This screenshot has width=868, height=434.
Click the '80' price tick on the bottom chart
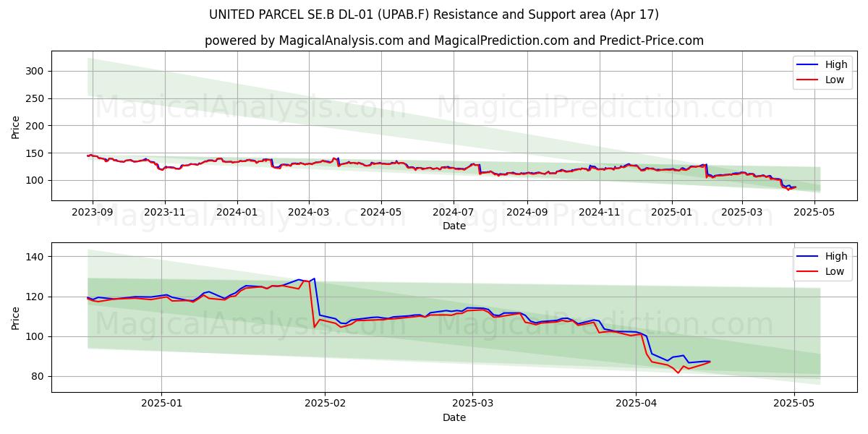40,377
